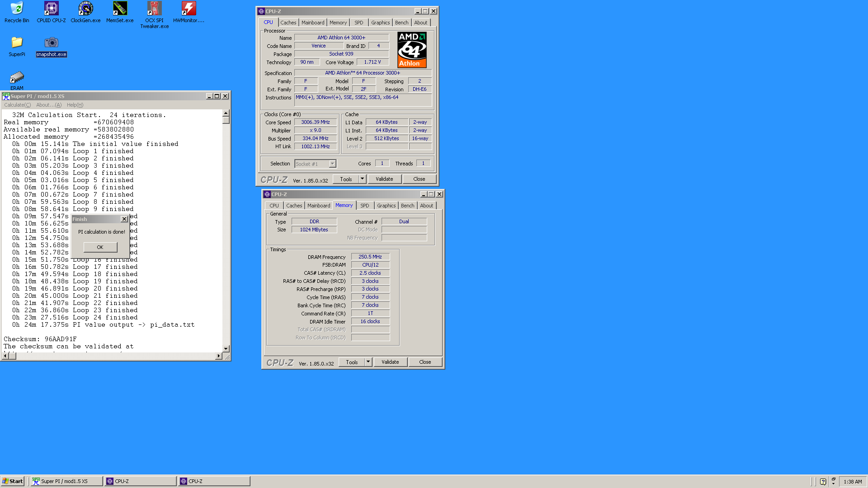Launch ClockGen.exe desktop shortcut
Screen dimensions: 868x488
[85, 12]
